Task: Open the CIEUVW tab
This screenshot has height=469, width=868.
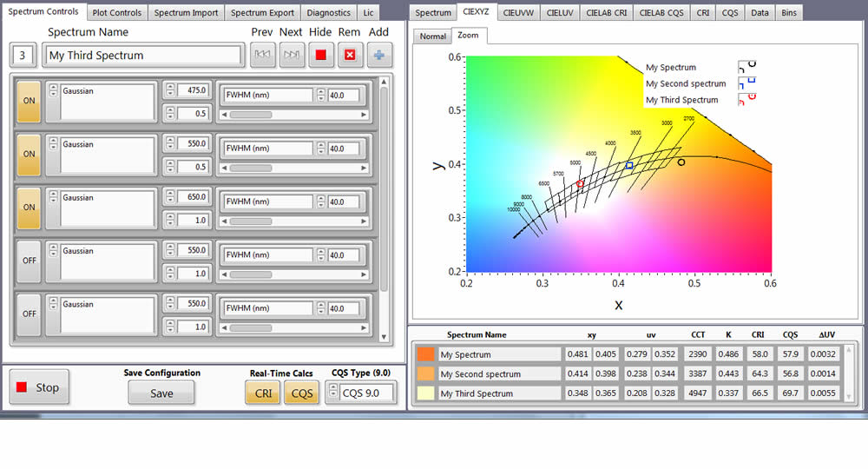Action: point(518,12)
